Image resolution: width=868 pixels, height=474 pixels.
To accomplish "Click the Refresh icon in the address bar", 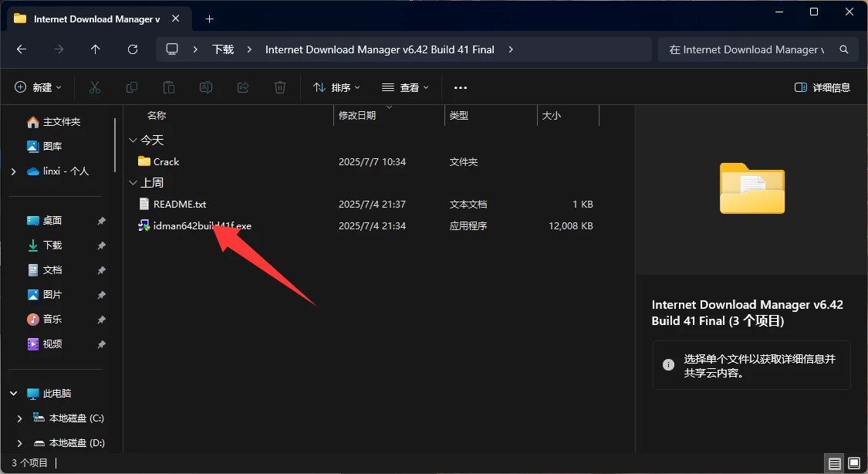I will (x=132, y=49).
